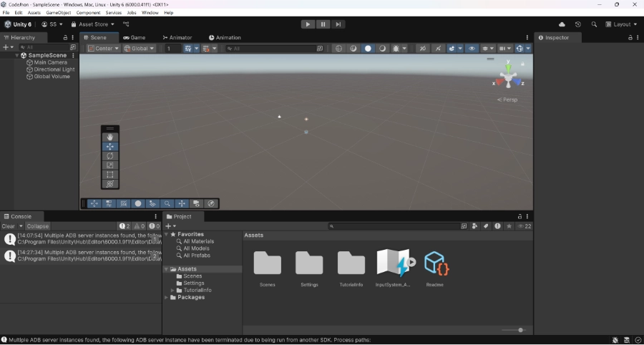Select the Hand view tool

[x=110, y=137]
